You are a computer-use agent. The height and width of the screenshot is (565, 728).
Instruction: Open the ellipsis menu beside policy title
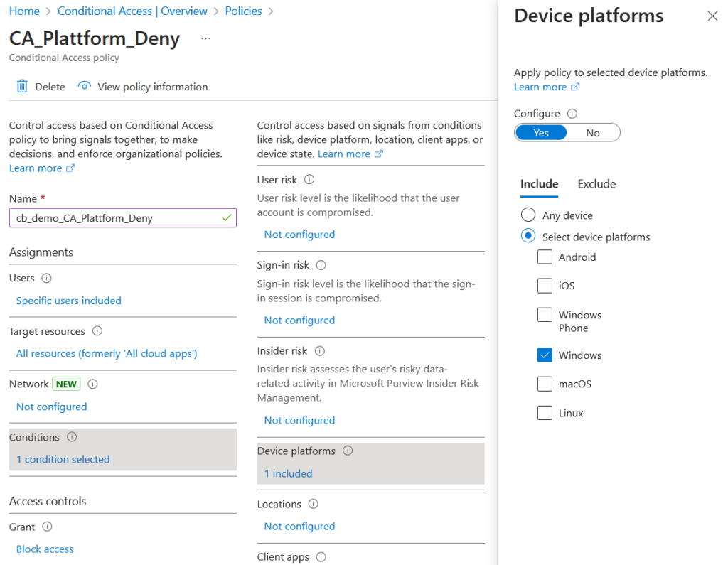(206, 38)
